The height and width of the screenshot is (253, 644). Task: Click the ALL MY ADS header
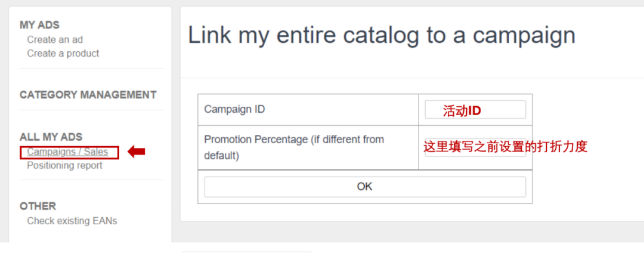coord(51,137)
